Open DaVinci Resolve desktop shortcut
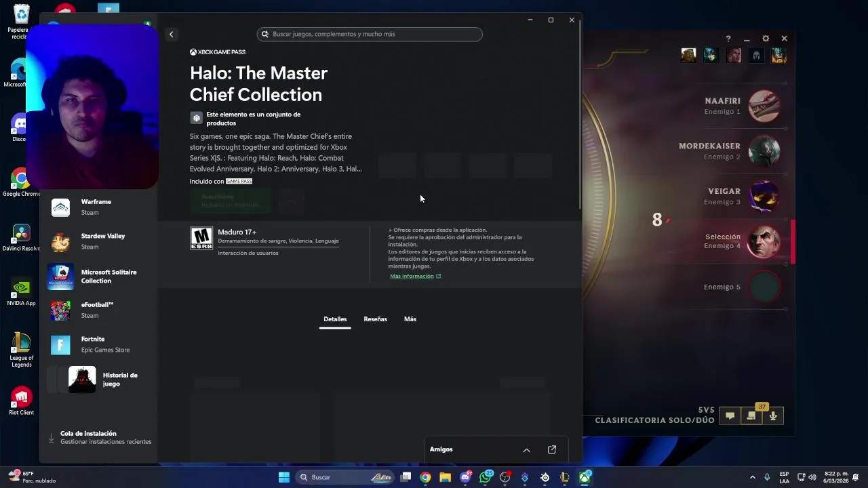This screenshot has height=488, width=868. 21,238
